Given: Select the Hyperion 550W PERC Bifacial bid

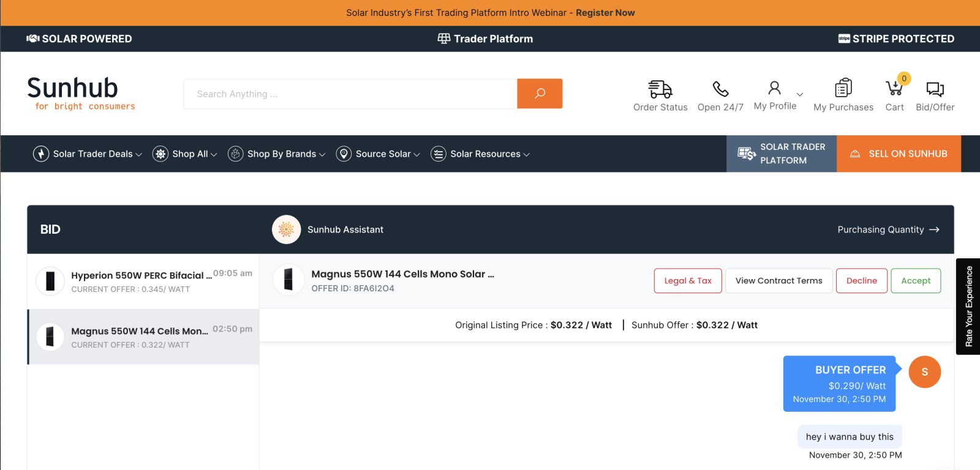Looking at the screenshot, I should tap(143, 282).
